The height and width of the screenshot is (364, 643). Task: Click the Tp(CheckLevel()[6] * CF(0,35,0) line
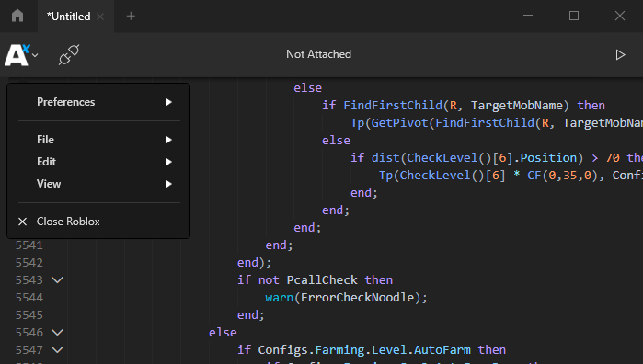click(511, 176)
